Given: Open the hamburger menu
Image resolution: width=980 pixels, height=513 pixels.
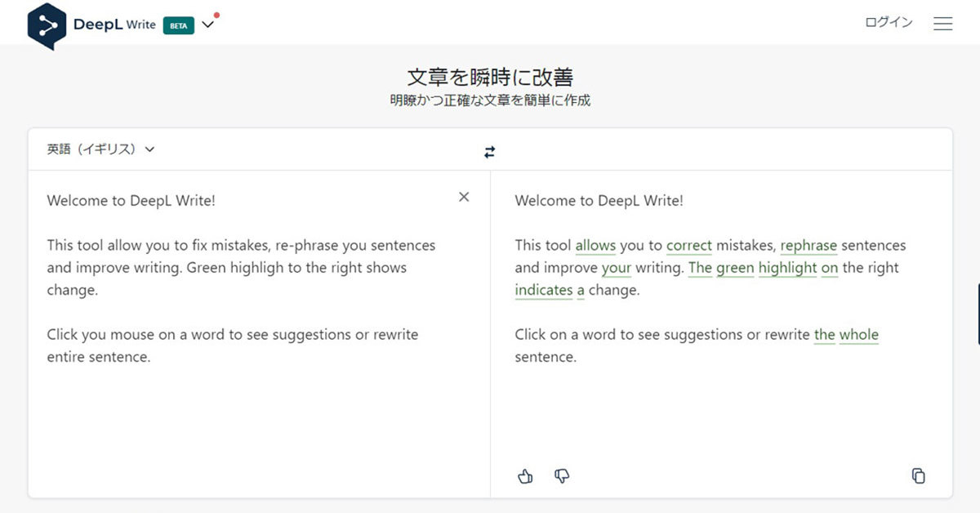Looking at the screenshot, I should 942,24.
